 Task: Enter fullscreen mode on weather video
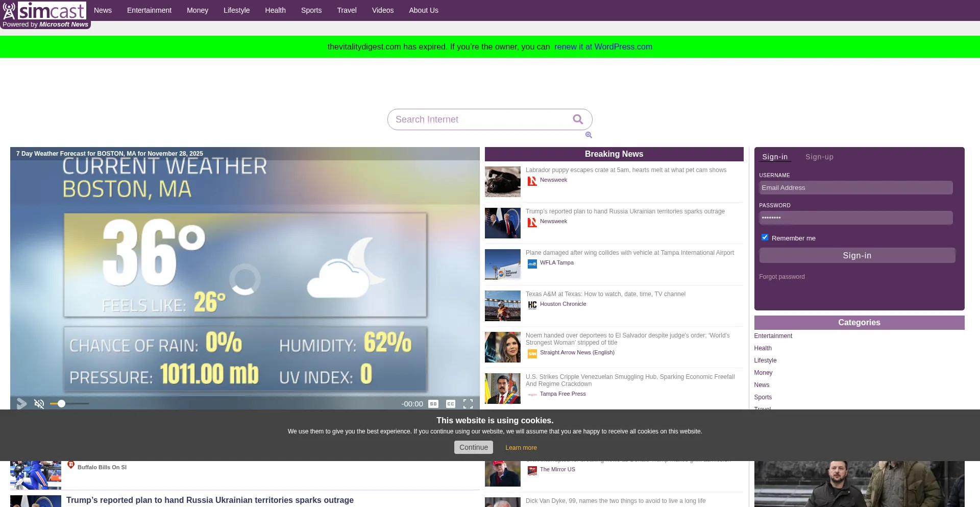click(x=468, y=404)
